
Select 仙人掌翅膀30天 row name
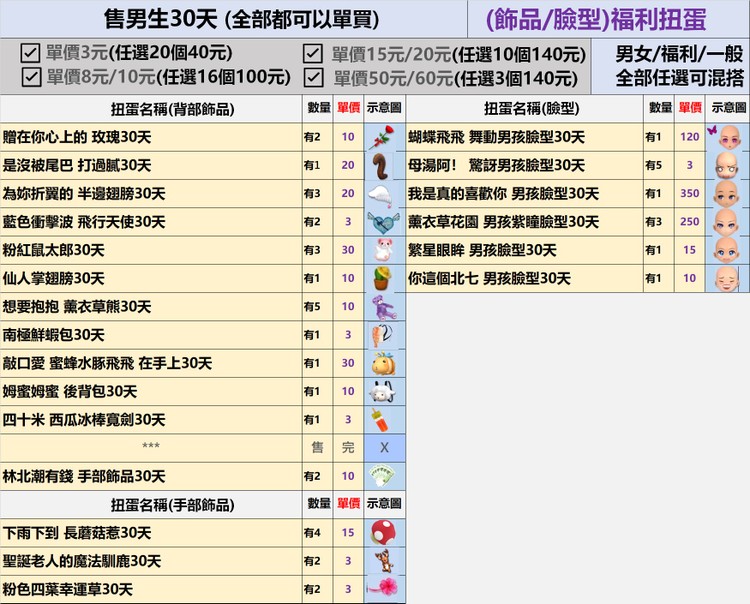(53, 278)
